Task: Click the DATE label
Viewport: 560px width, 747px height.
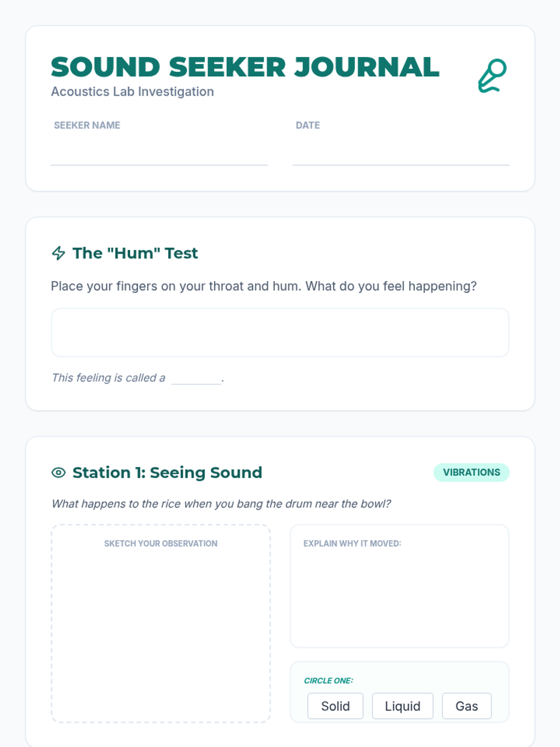Action: pos(308,125)
